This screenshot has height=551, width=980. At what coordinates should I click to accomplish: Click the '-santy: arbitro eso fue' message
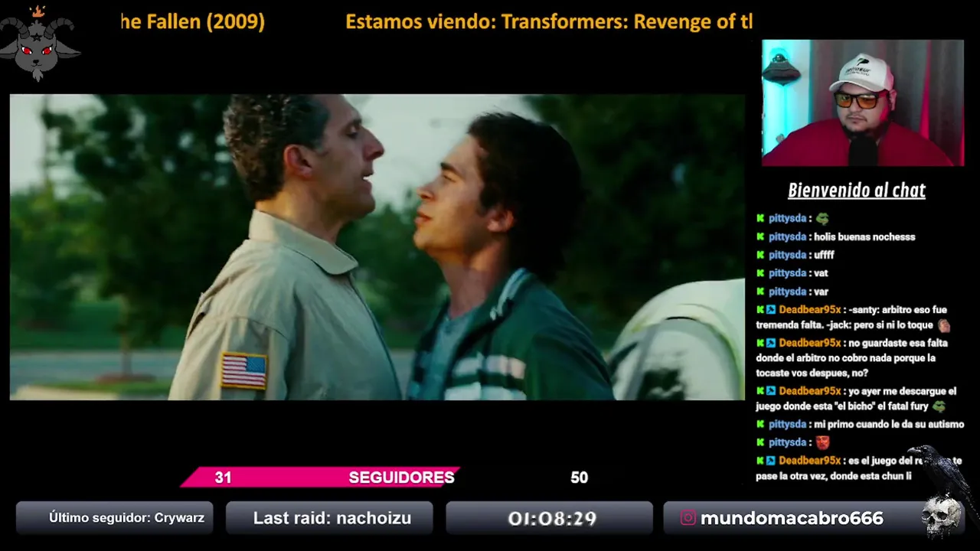point(853,318)
